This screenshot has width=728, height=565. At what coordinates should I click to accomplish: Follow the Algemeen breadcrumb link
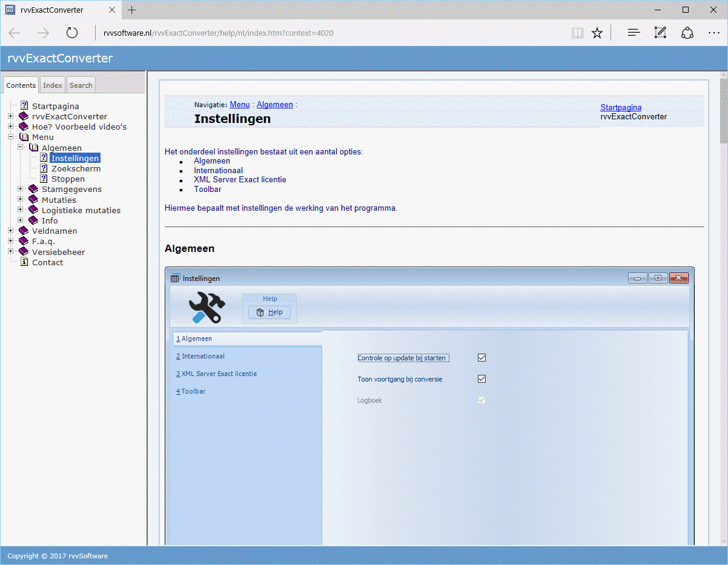point(275,105)
